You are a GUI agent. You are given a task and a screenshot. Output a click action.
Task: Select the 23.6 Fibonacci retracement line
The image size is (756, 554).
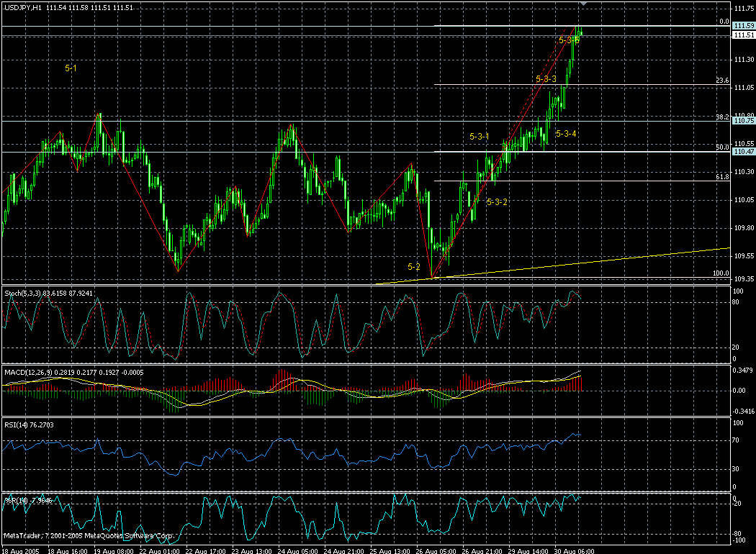[x=576, y=84]
